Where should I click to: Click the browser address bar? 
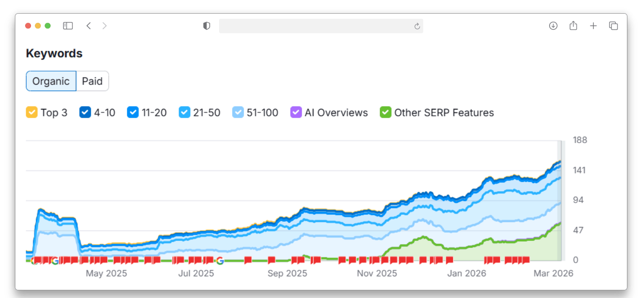pyautogui.click(x=315, y=26)
